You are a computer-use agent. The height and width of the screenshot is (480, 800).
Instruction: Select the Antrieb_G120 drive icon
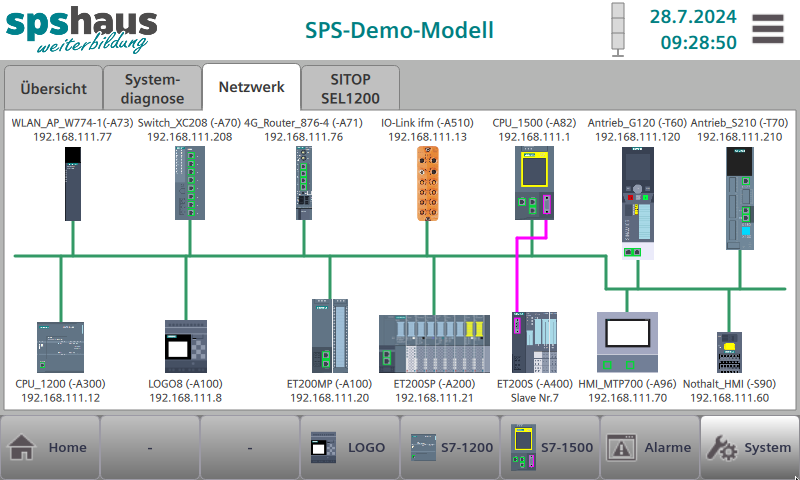(638, 203)
